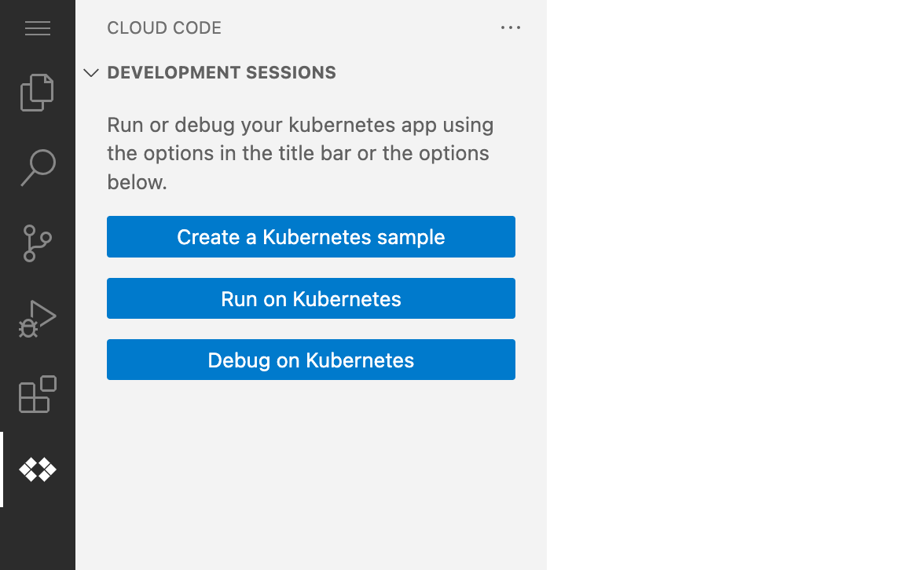Click Create a Kubernetes sample button
Image resolution: width=924 pixels, height=570 pixels.
311,237
